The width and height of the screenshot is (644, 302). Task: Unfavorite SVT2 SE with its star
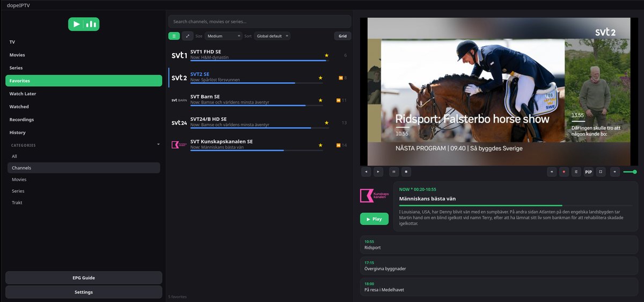point(320,78)
